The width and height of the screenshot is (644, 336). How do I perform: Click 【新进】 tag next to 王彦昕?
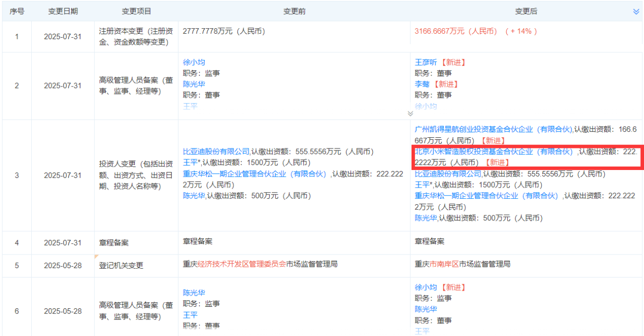click(x=453, y=62)
